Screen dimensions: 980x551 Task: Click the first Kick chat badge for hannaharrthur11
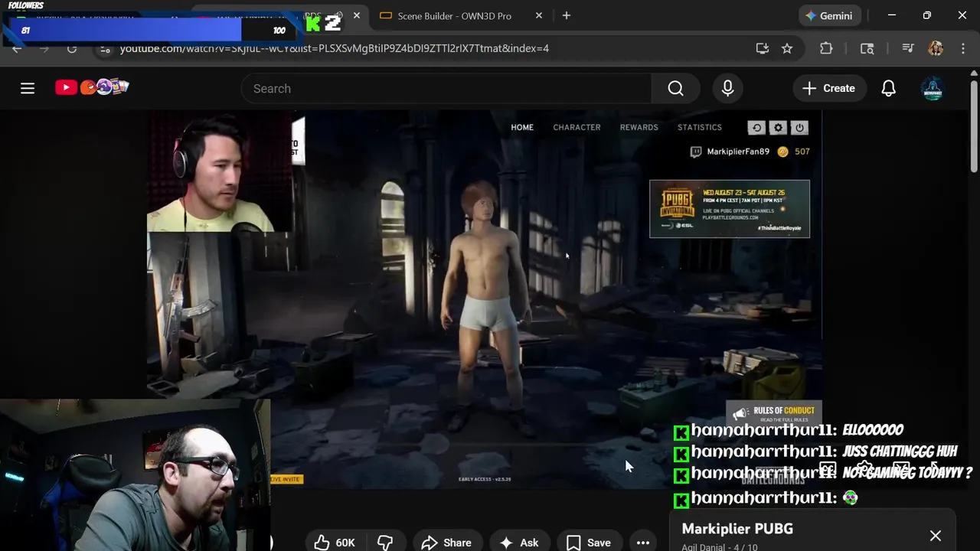(x=681, y=432)
